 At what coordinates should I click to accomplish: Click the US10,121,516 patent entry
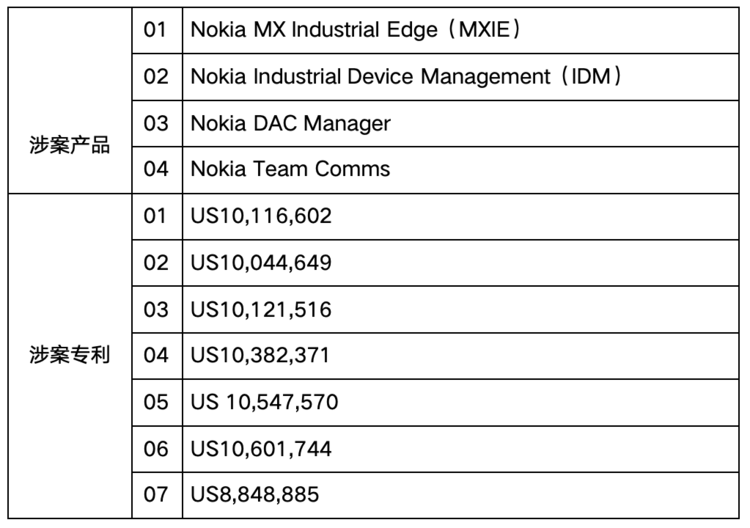point(261,309)
